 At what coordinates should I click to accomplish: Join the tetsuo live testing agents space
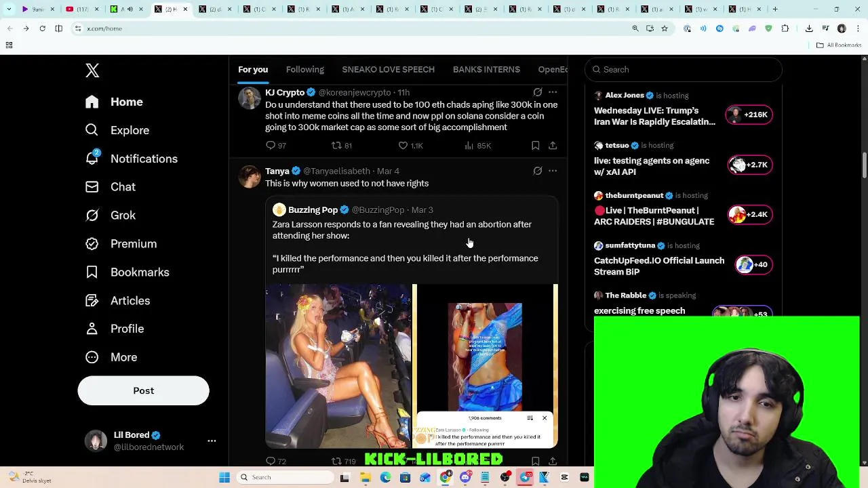(652, 166)
